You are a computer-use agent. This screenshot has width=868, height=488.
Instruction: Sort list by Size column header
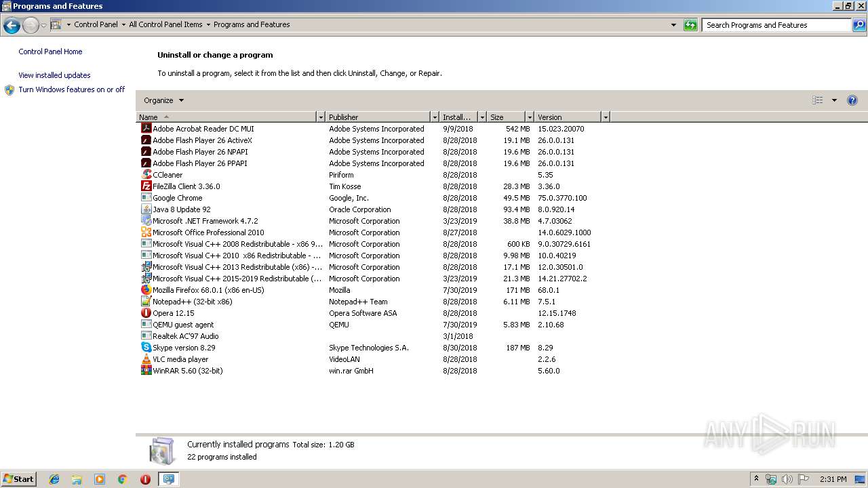pos(507,117)
